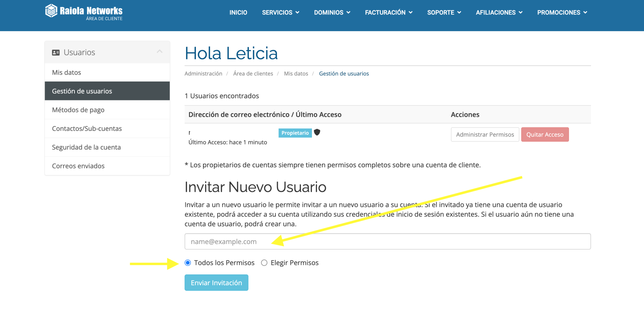
Task: Follow the Área de clientes breadcrumb link
Action: (253, 73)
